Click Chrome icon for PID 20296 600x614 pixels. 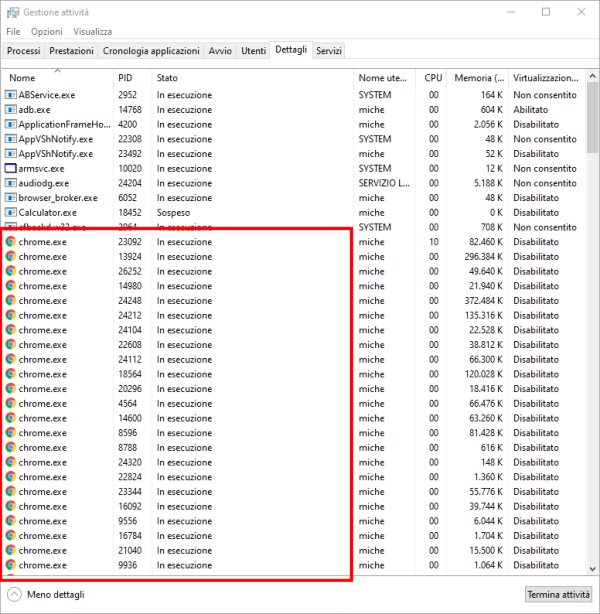coord(11,388)
